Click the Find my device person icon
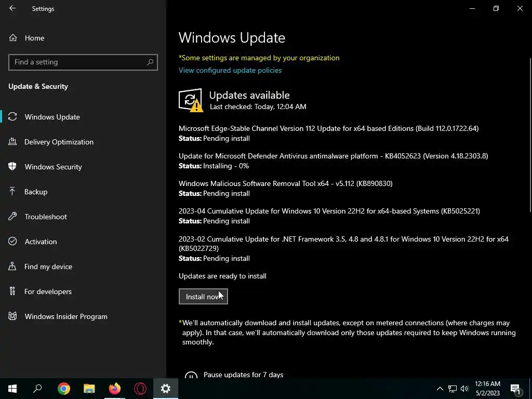This screenshot has width=532, height=399. (x=12, y=267)
